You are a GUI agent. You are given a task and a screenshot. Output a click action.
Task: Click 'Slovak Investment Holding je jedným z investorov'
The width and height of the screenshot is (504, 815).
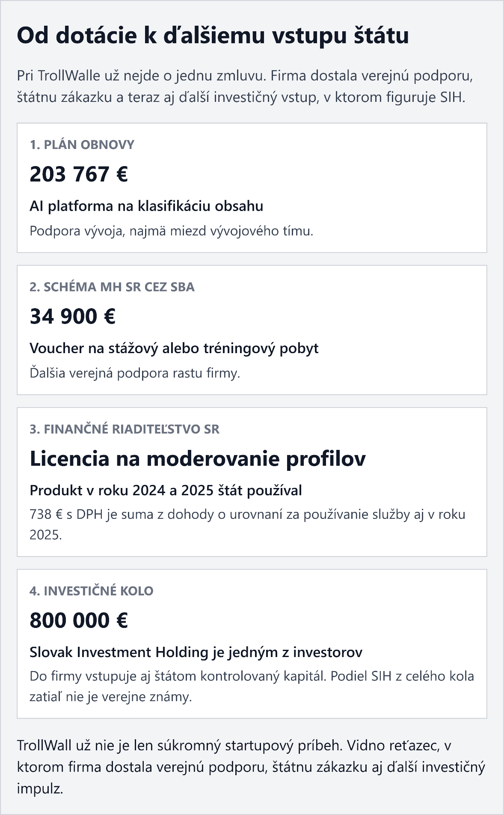[196, 652]
